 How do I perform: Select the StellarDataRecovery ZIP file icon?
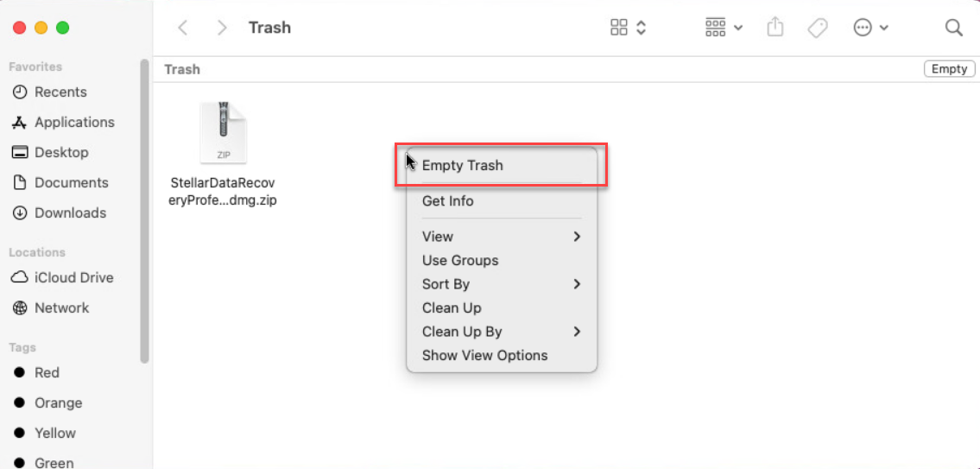pyautogui.click(x=224, y=133)
